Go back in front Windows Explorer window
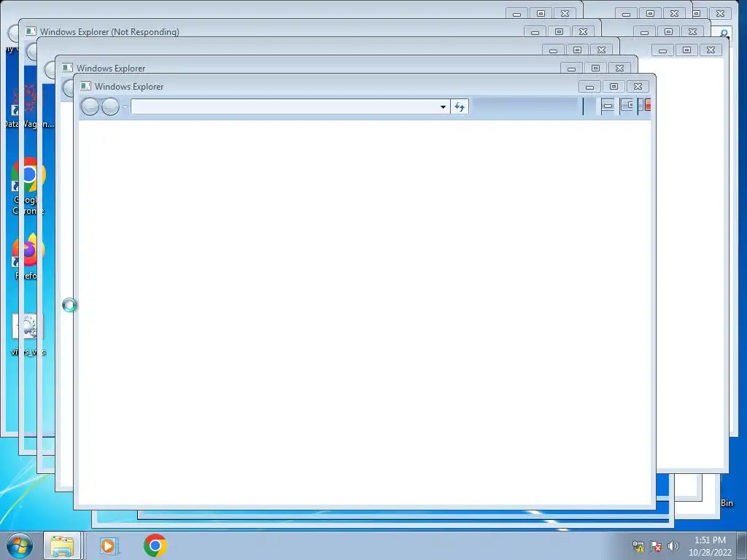The height and width of the screenshot is (560, 747). (x=90, y=106)
